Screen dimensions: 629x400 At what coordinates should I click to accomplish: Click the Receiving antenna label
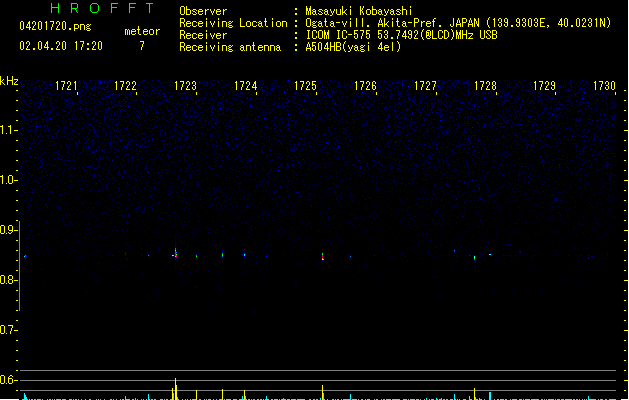[x=230, y=47]
